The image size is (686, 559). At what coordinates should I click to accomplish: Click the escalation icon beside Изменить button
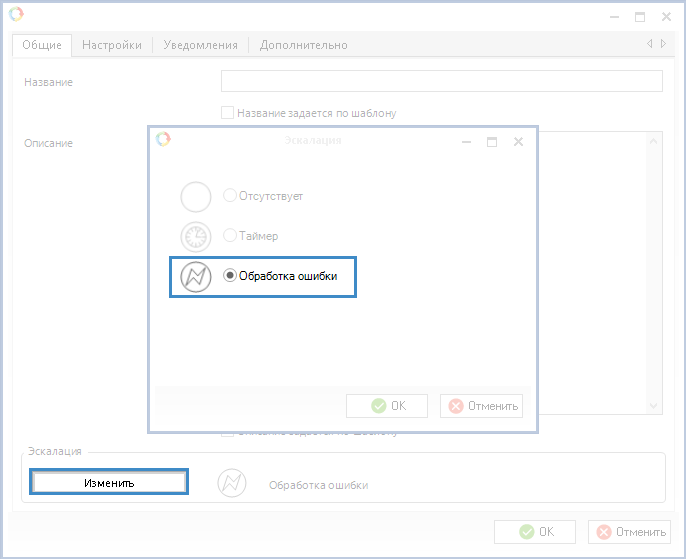tap(232, 483)
